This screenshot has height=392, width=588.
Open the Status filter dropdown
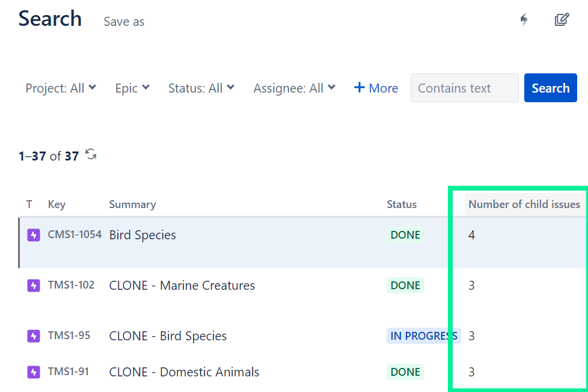tap(201, 88)
